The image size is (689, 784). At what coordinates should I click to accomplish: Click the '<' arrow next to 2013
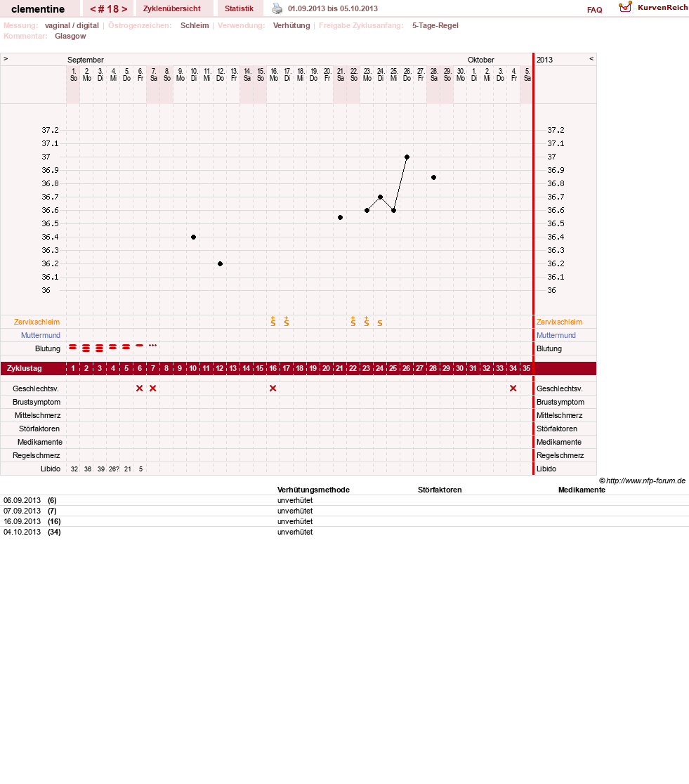(x=591, y=59)
